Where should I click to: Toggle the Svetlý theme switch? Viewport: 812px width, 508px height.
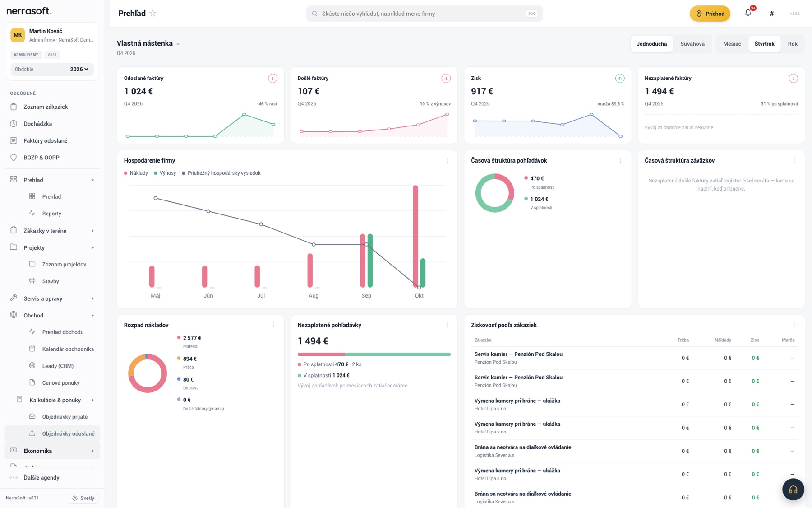coord(83,498)
